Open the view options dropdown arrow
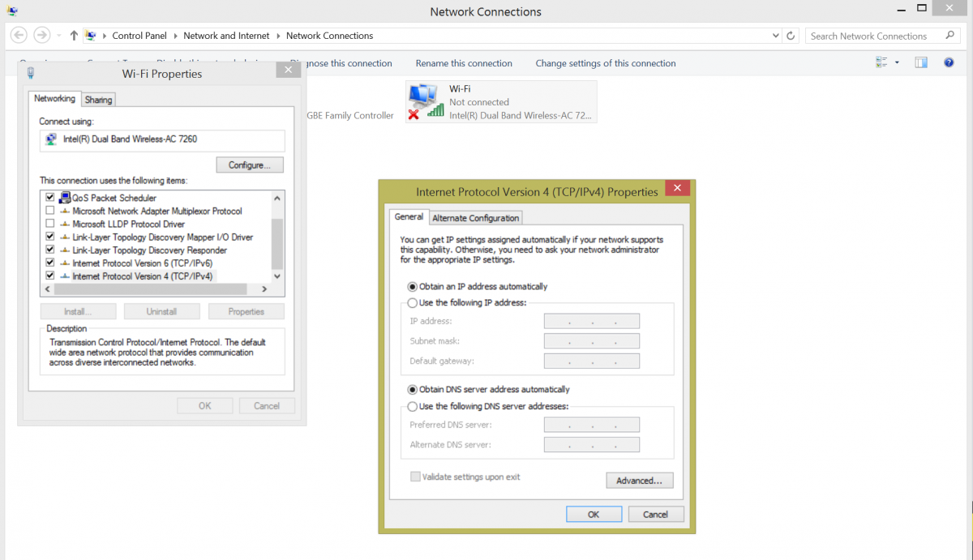The height and width of the screenshot is (560, 973). coord(897,62)
